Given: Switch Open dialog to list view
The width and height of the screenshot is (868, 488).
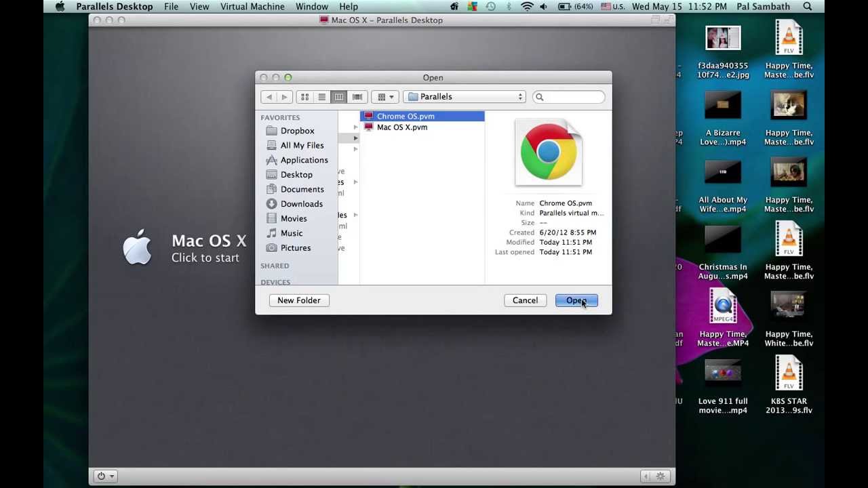Looking at the screenshot, I should tap(322, 97).
